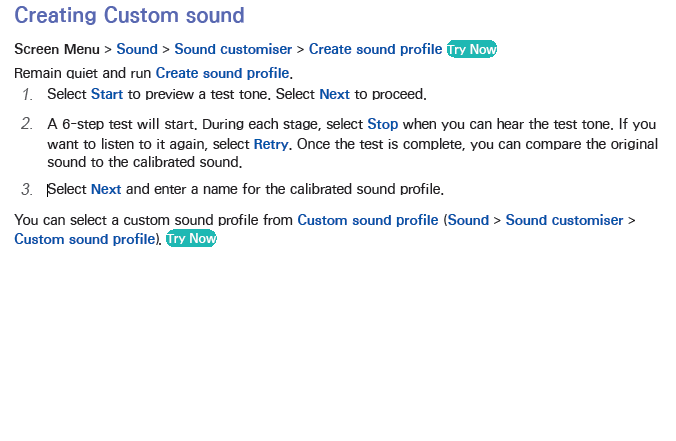This screenshot has width=676, height=441.
Task: Click the Next link in step 1
Action: click(335, 94)
